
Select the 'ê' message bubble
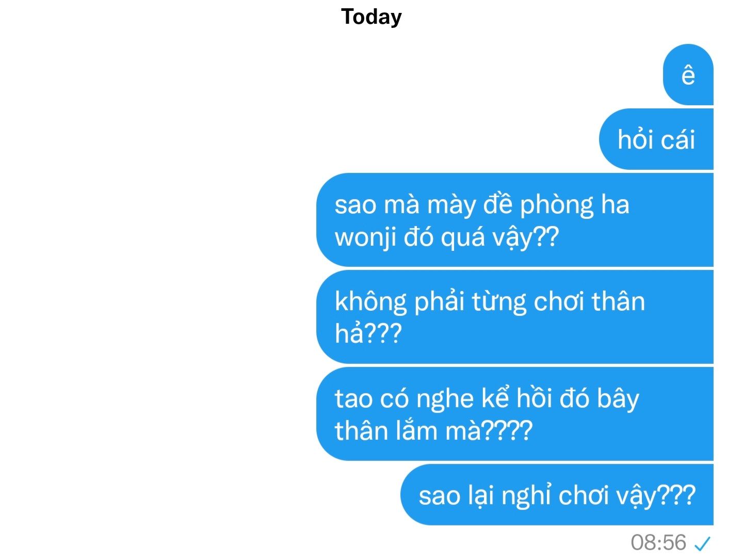(688, 75)
